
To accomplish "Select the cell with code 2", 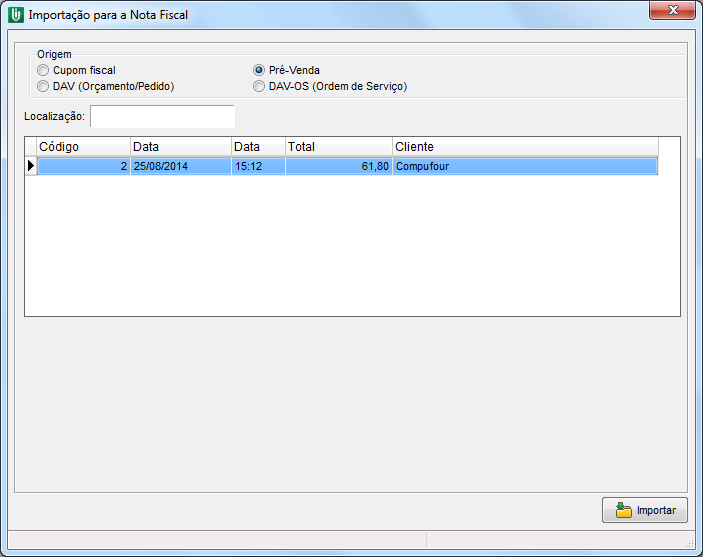I will click(x=84, y=166).
